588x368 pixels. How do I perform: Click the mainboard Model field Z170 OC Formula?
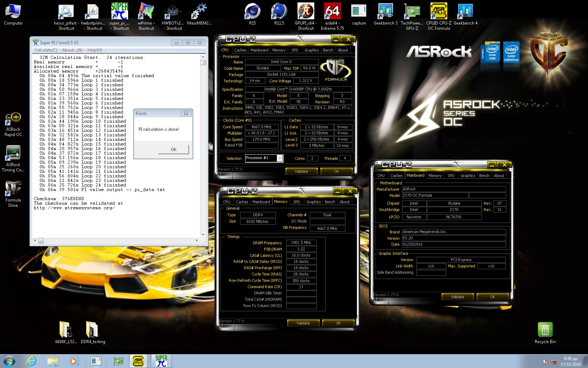tap(435, 195)
